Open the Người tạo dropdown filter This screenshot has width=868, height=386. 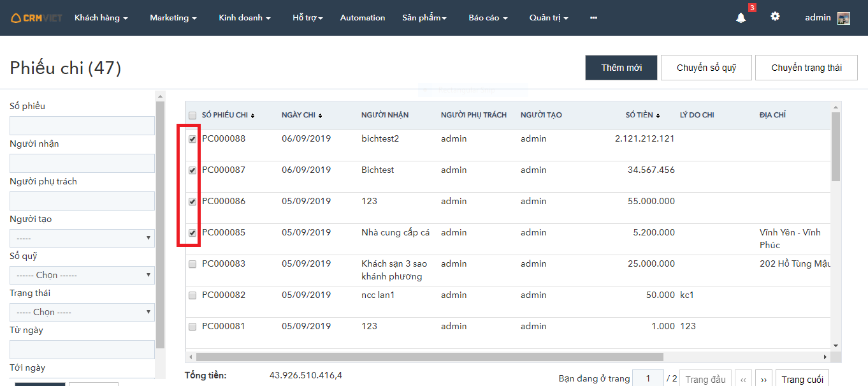coord(82,238)
